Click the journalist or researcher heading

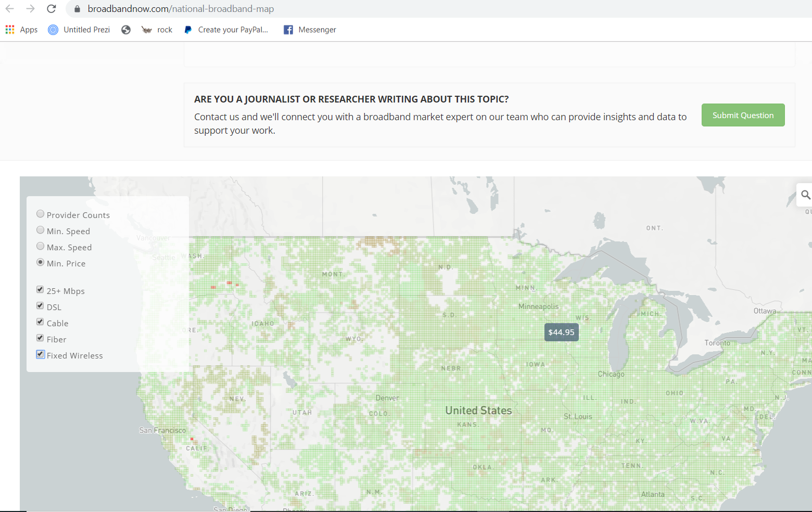pos(351,99)
